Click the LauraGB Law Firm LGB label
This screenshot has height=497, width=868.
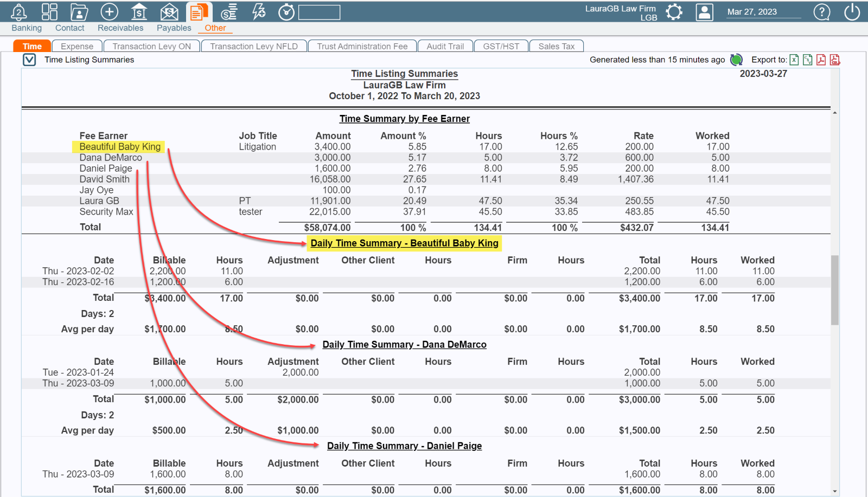pos(621,13)
